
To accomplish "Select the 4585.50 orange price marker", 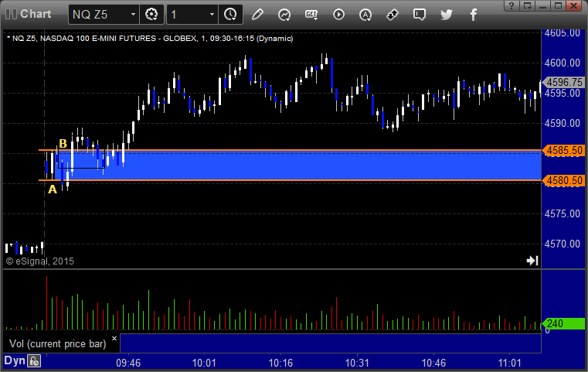I will [564, 151].
